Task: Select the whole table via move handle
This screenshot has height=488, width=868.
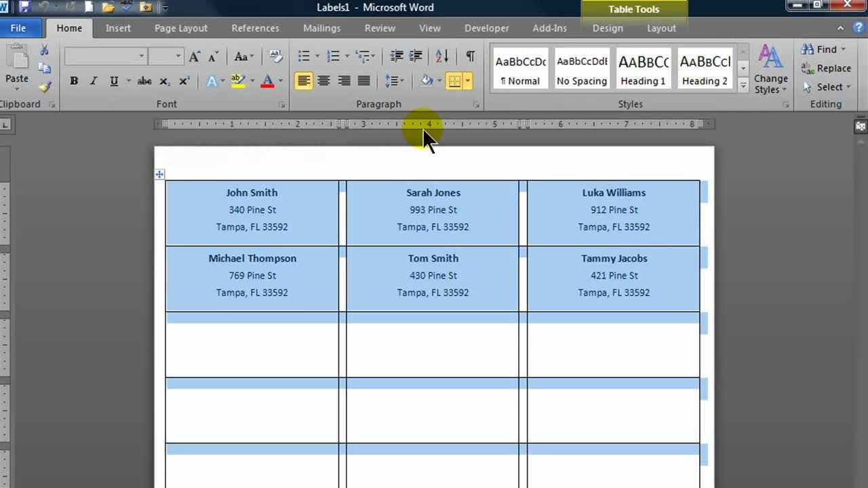Action: click(159, 174)
